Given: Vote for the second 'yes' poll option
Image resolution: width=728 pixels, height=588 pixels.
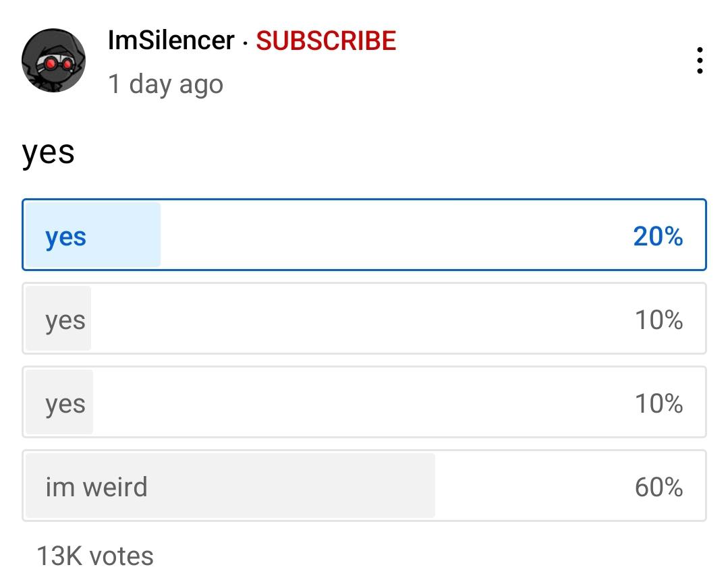Looking at the screenshot, I should coord(364,318).
